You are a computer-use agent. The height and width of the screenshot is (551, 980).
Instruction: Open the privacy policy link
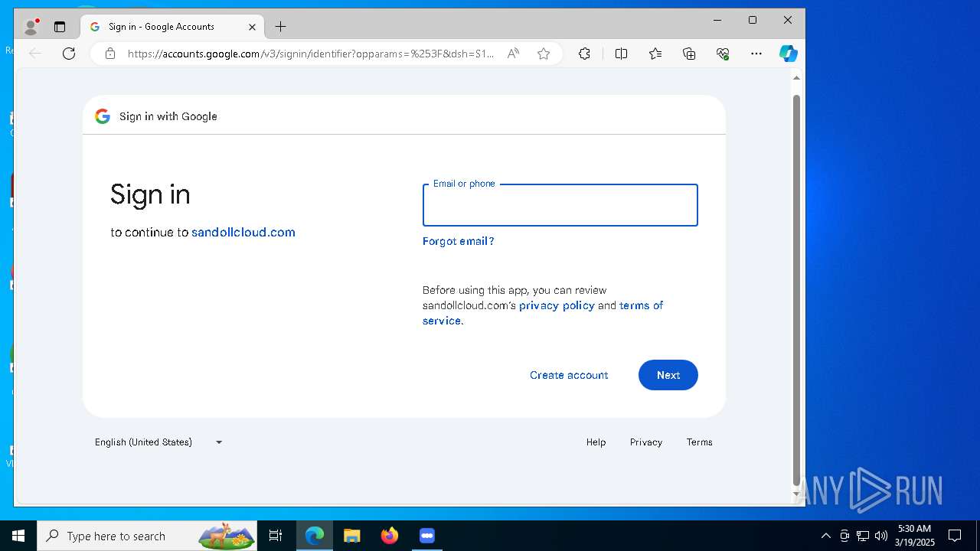557,305
